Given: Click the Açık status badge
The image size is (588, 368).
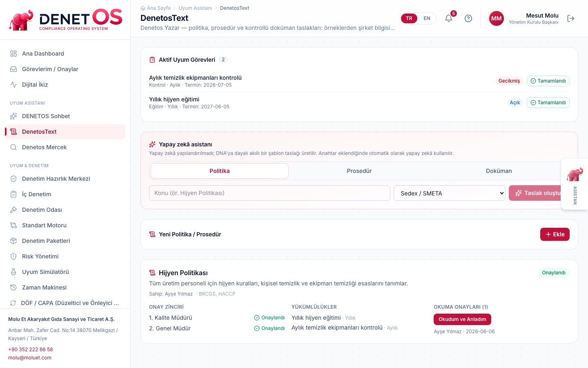Looking at the screenshot, I should [x=515, y=103].
